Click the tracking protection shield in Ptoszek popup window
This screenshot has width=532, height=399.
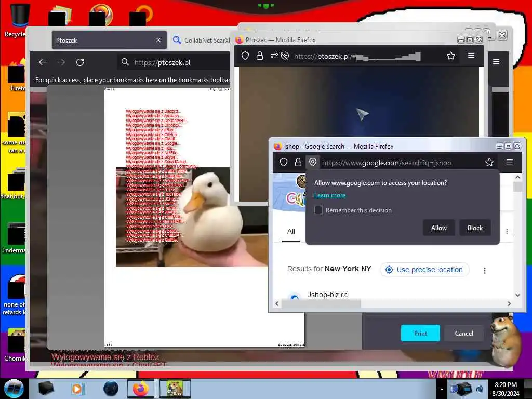tap(245, 56)
